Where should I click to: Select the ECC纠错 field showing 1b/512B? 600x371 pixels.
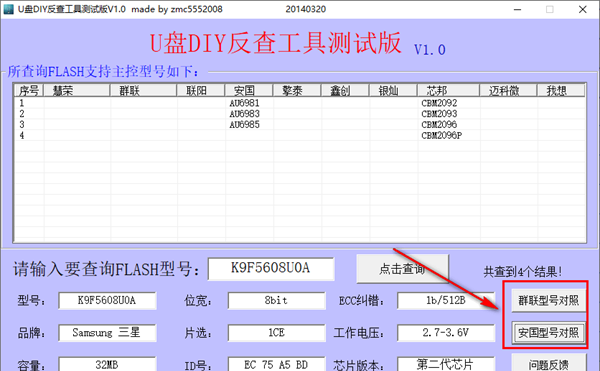point(446,301)
